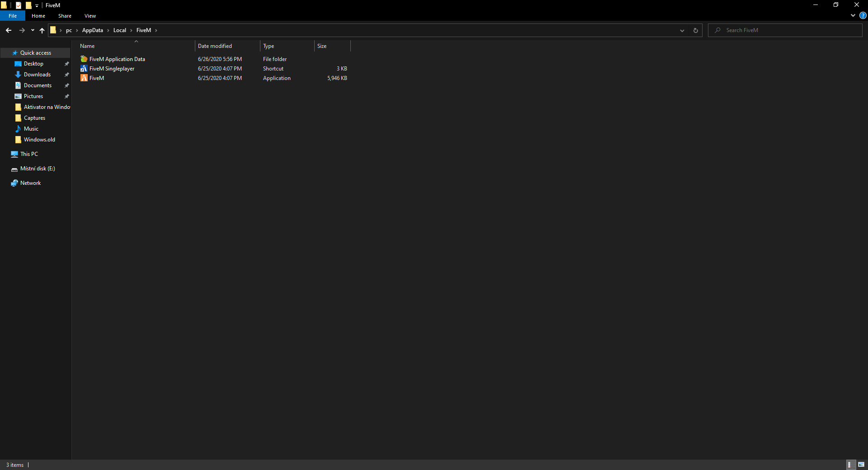This screenshot has width=868, height=470.
Task: Click the folder icon in address bar
Action: tap(53, 30)
